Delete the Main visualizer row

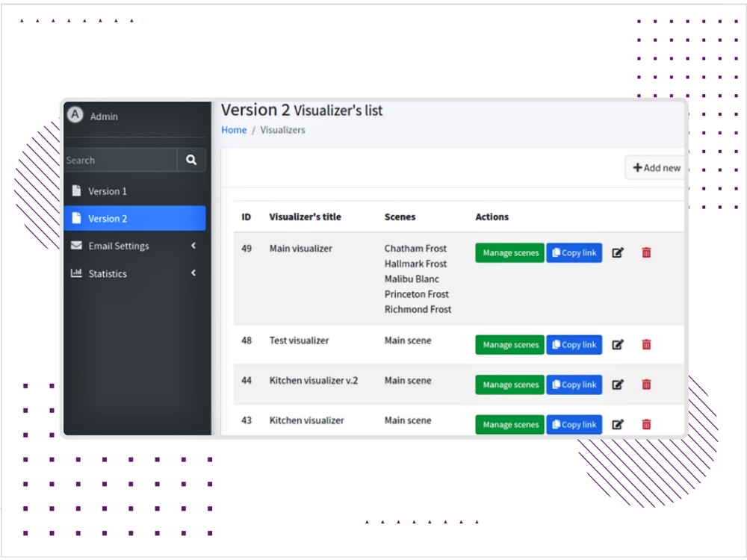click(x=646, y=253)
